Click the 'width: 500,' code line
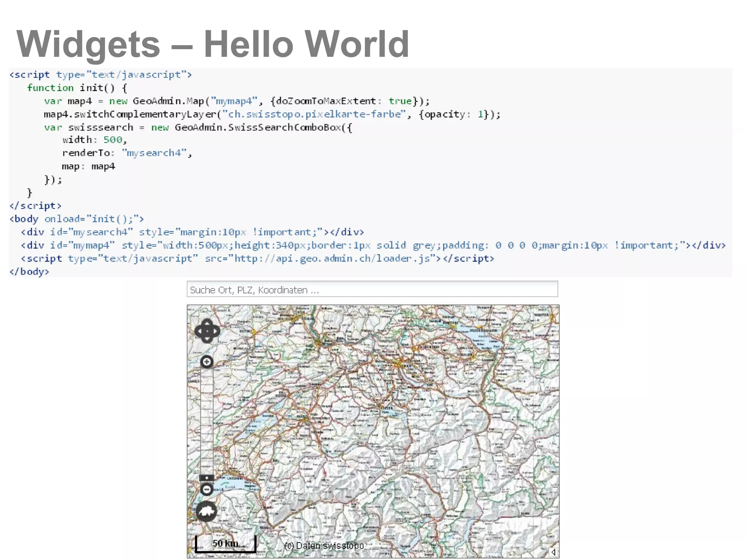Screen dimensions: 747x560 tap(94, 140)
